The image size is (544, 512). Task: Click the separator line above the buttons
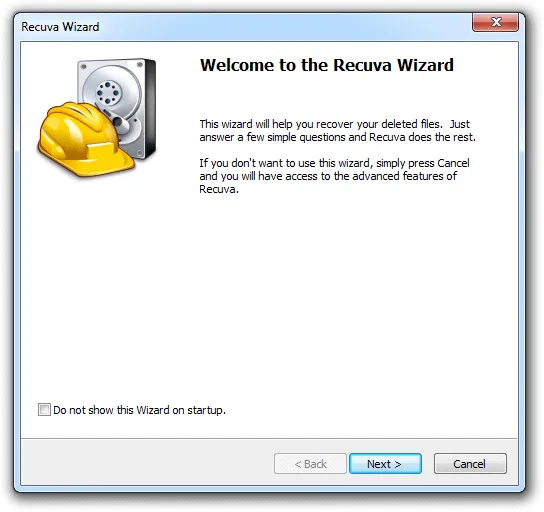(x=269, y=438)
